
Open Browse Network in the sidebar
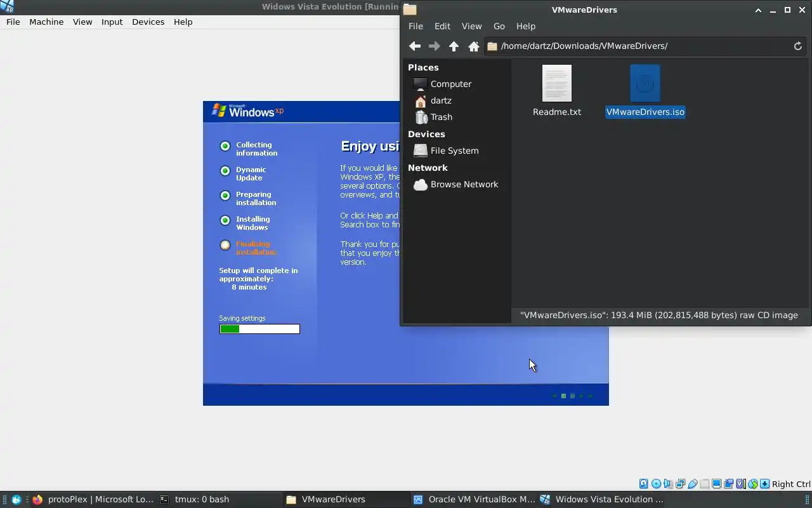455,184
